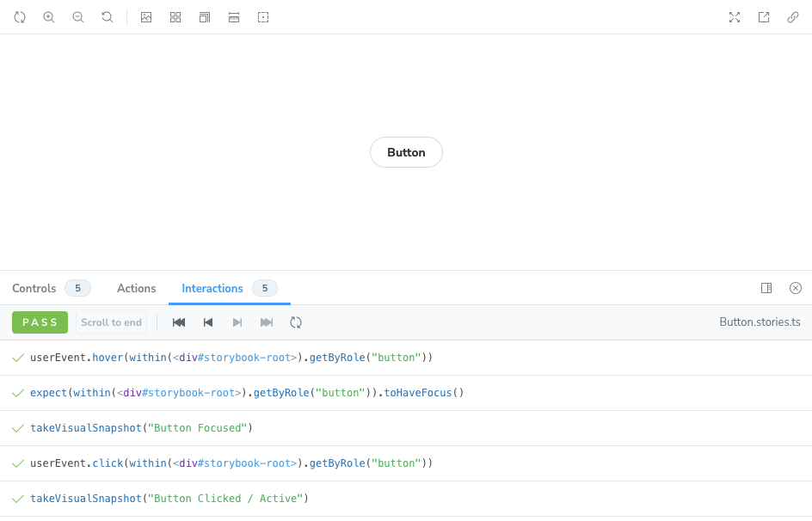The image size is (812, 521).
Task: Enable measure mode for the component
Action: [234, 17]
